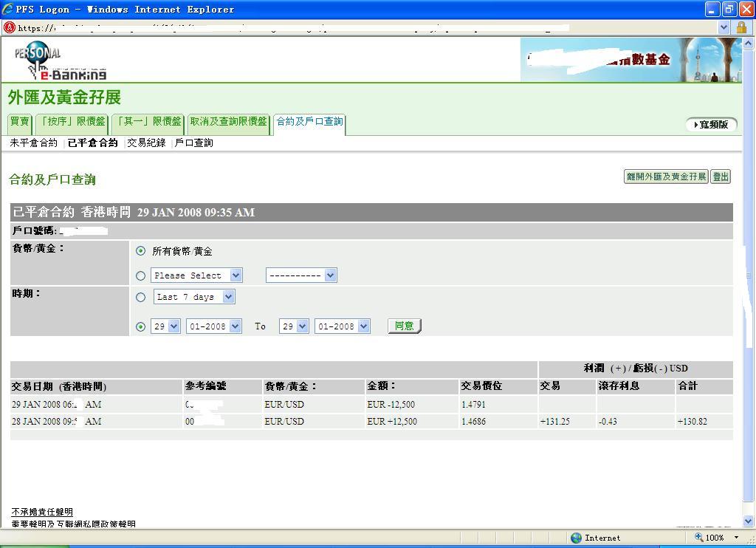The height and width of the screenshot is (548, 756).
Task: Open the 重要聲明及互聯網私隱政策聲明 link
Action: pos(73,524)
